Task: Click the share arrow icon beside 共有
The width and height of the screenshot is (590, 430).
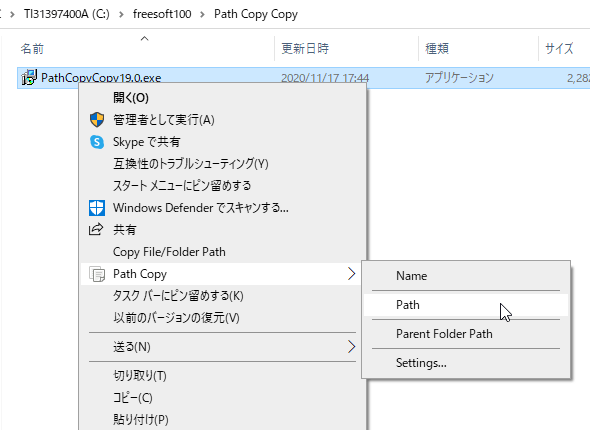Action: point(96,229)
